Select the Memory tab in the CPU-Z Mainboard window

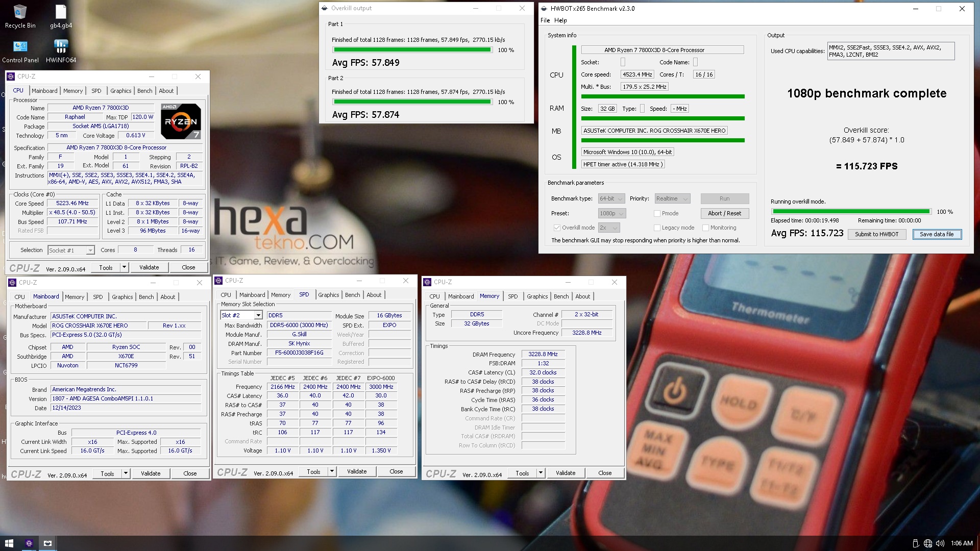coord(75,297)
